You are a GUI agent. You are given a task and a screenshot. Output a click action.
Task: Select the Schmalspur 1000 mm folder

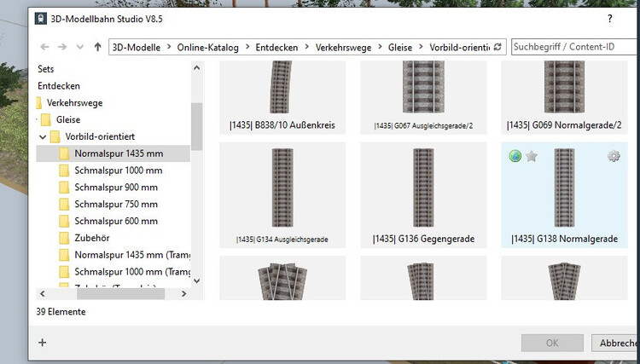pos(119,170)
